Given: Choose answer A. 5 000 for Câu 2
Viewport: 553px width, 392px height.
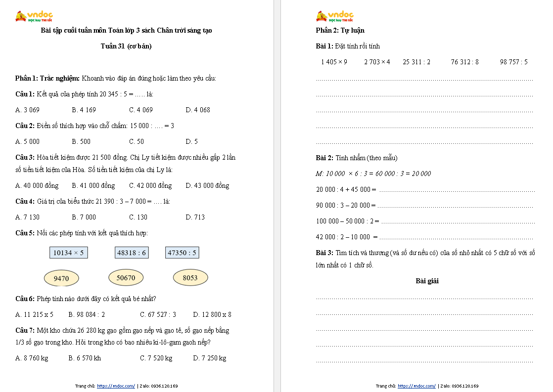Looking at the screenshot, I should pyautogui.click(x=27, y=141).
